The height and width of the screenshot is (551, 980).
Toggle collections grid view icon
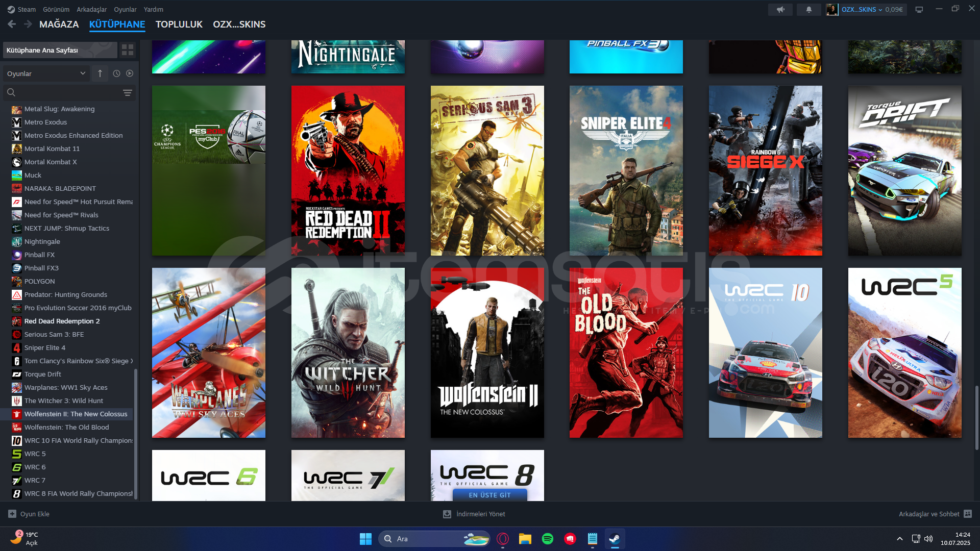(x=128, y=50)
